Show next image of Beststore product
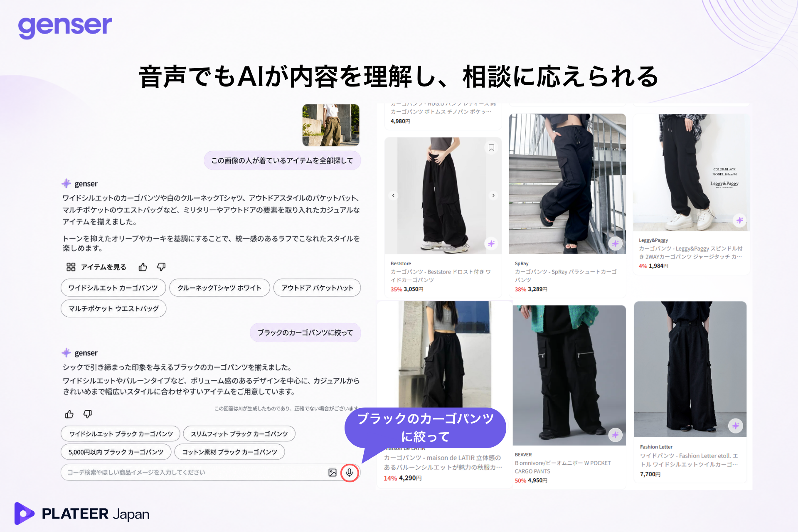Image resolution: width=798 pixels, height=532 pixels. [x=493, y=195]
